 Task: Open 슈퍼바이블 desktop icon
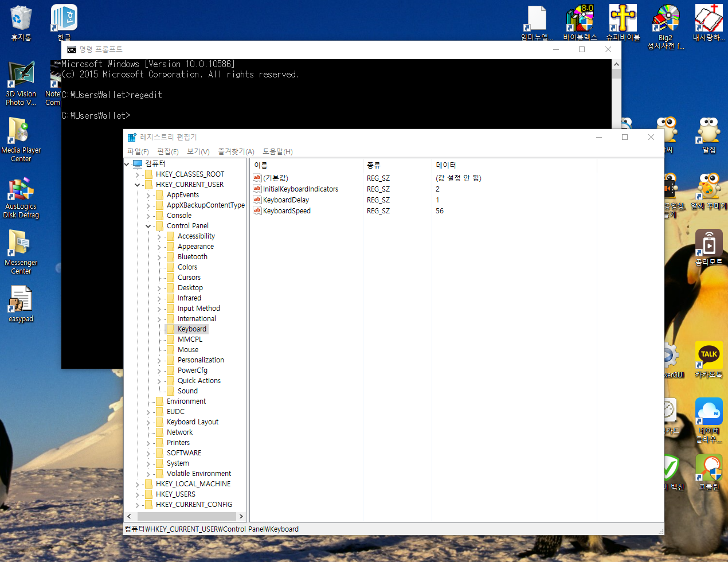[x=623, y=23]
